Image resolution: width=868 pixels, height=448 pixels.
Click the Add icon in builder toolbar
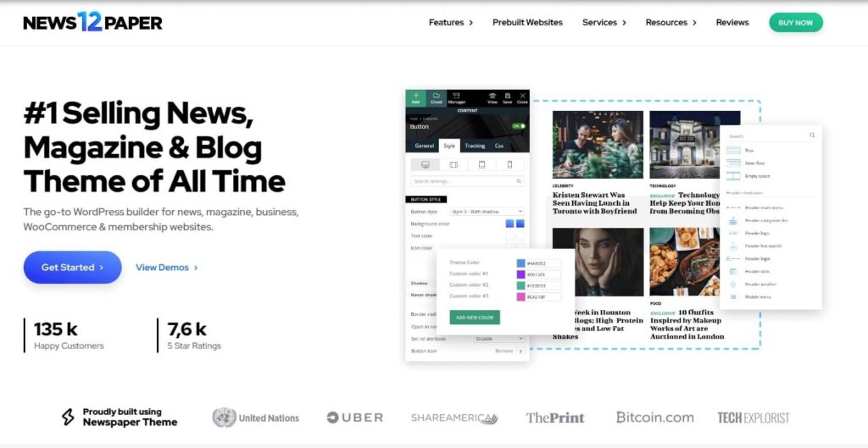[415, 97]
